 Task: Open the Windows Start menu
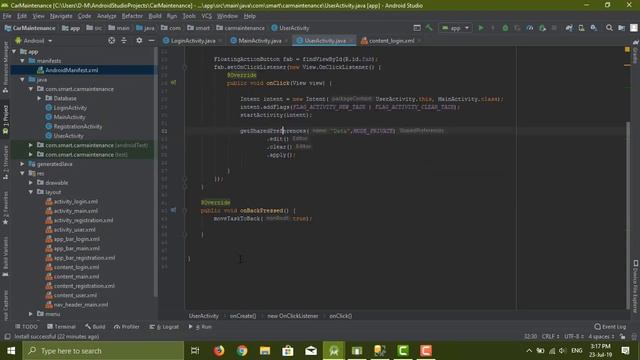click(11, 351)
